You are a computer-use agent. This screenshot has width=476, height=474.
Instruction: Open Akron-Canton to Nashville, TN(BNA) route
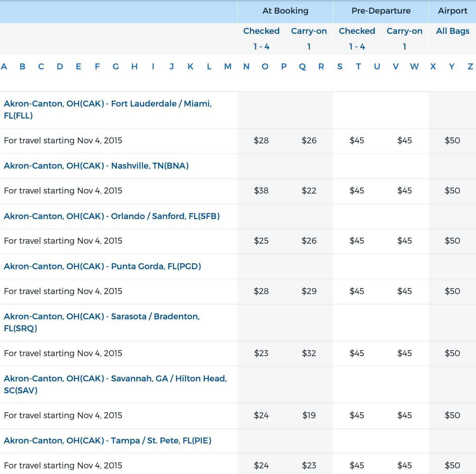[x=96, y=166]
